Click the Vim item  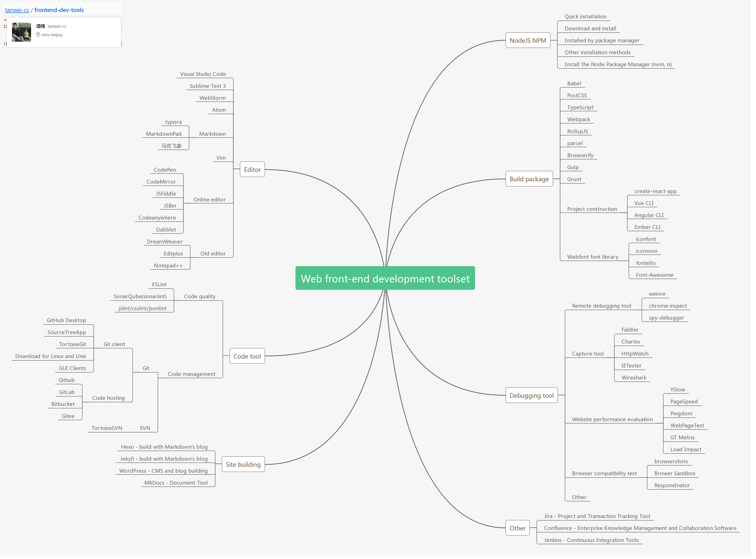pos(222,159)
